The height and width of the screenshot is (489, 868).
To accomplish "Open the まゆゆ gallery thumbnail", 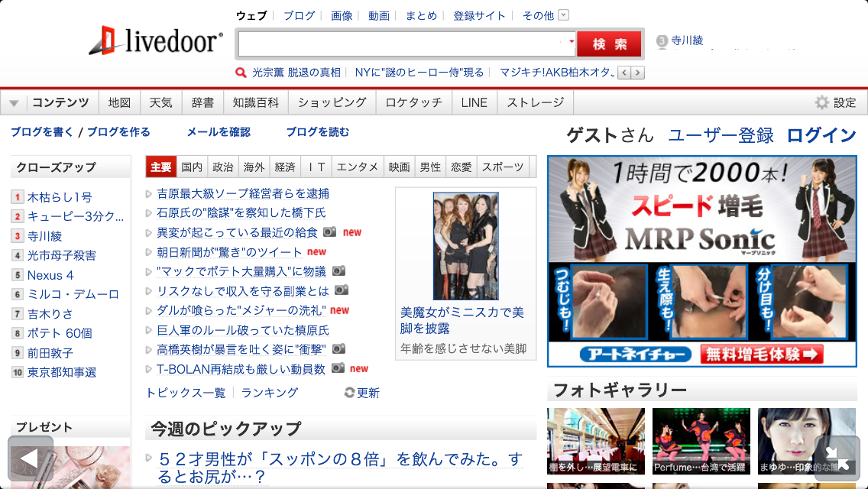I will pos(807,441).
